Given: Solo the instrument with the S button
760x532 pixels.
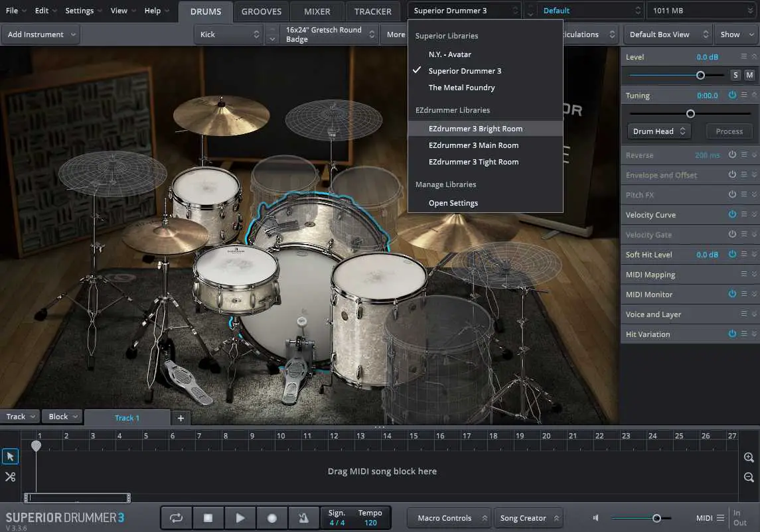Looking at the screenshot, I should click(735, 75).
